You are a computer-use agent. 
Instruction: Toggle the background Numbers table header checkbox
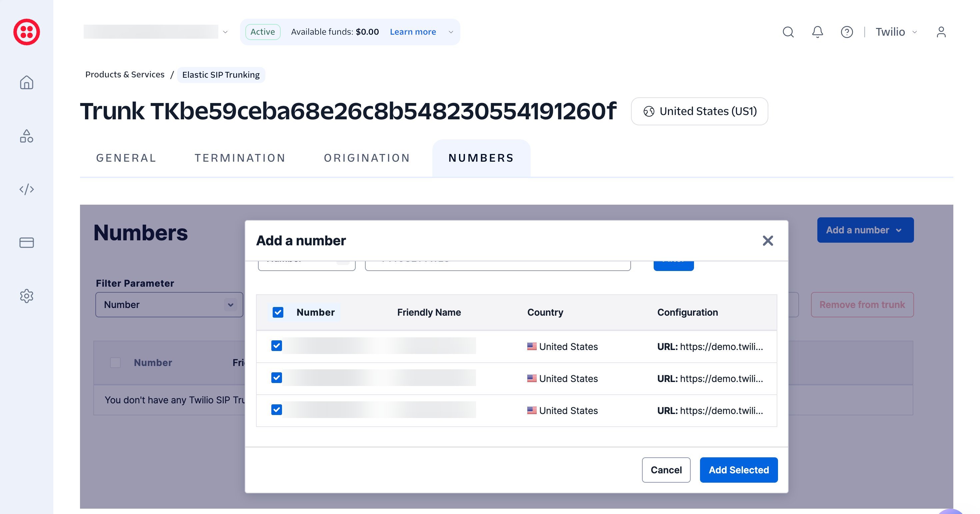pos(115,363)
